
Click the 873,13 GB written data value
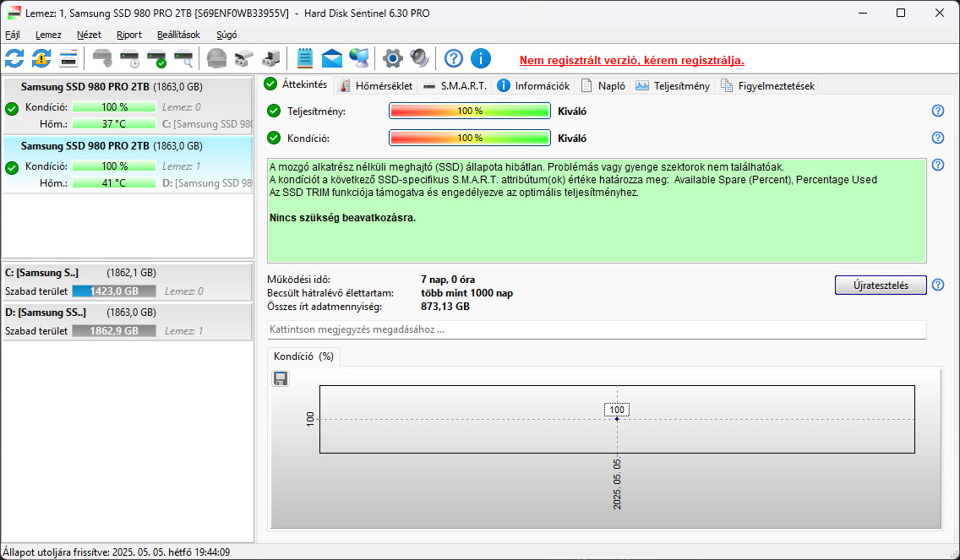[x=445, y=306]
